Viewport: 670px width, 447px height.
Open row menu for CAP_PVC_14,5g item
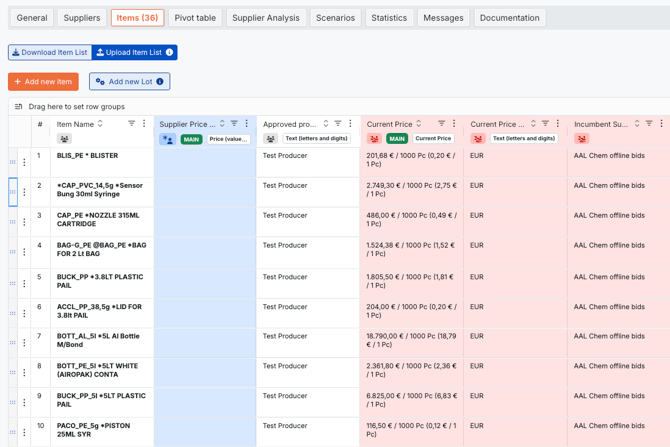tap(24, 192)
